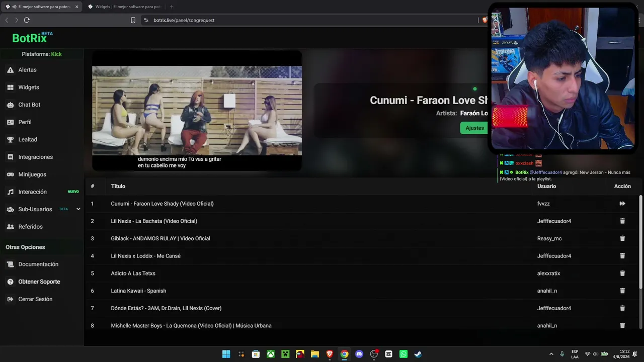Image resolution: width=644 pixels, height=362 pixels.
Task: Click the Cerrar Sesión logout icon
Action: 10,299
